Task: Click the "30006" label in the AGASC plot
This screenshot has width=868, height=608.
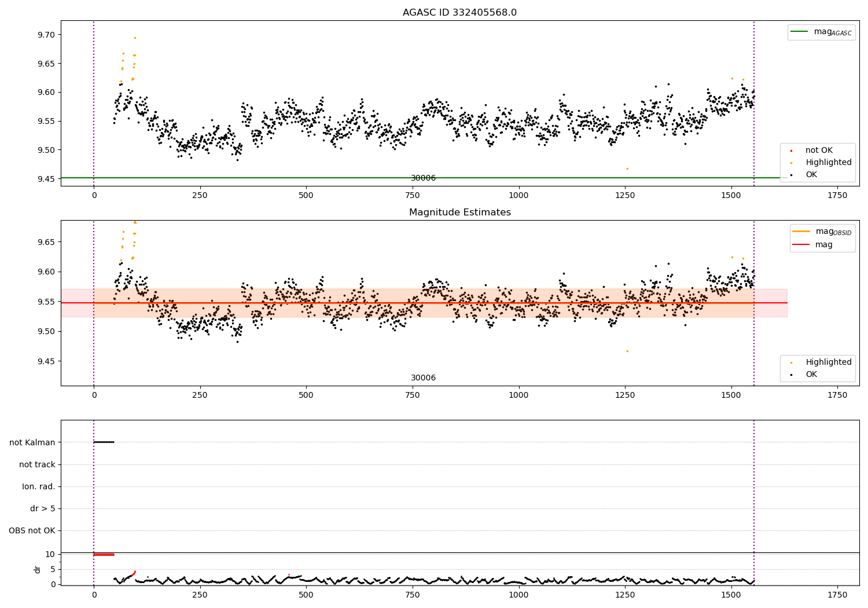Action: coord(423,178)
